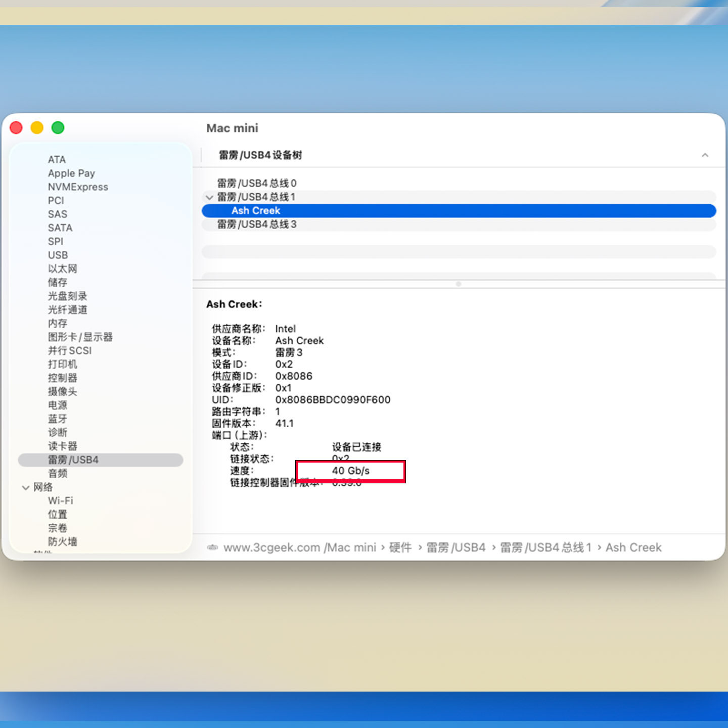Click the highlighted 40 Gb/s speed value

pos(351,470)
